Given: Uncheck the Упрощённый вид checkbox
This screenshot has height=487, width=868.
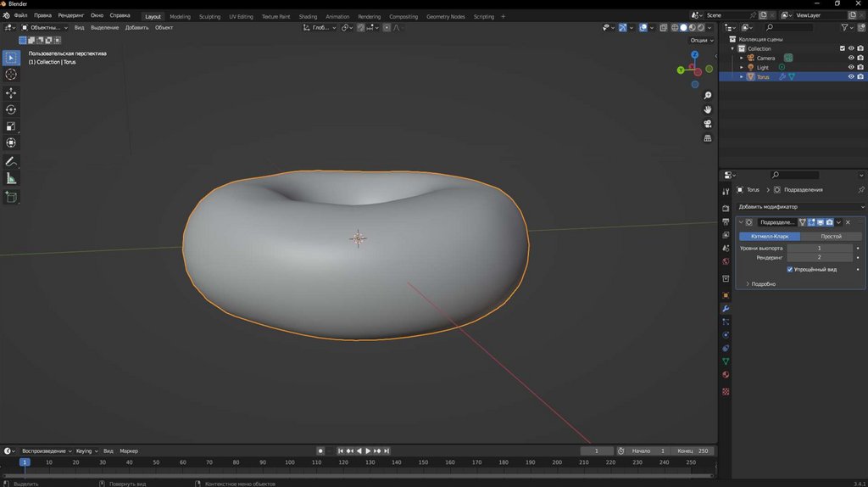Looking at the screenshot, I should point(790,270).
